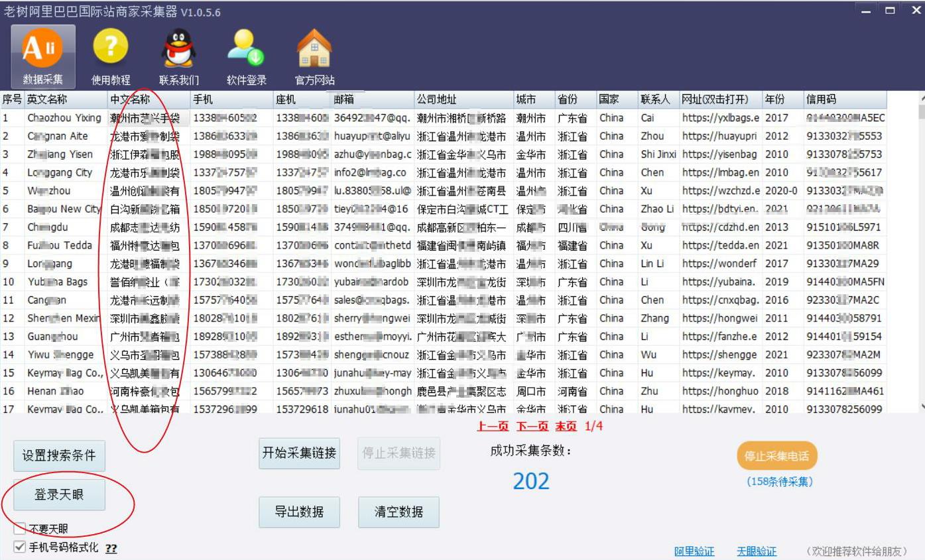This screenshot has height=560, width=925.
Task: Open the 天眼验证 link
Action: (x=757, y=551)
